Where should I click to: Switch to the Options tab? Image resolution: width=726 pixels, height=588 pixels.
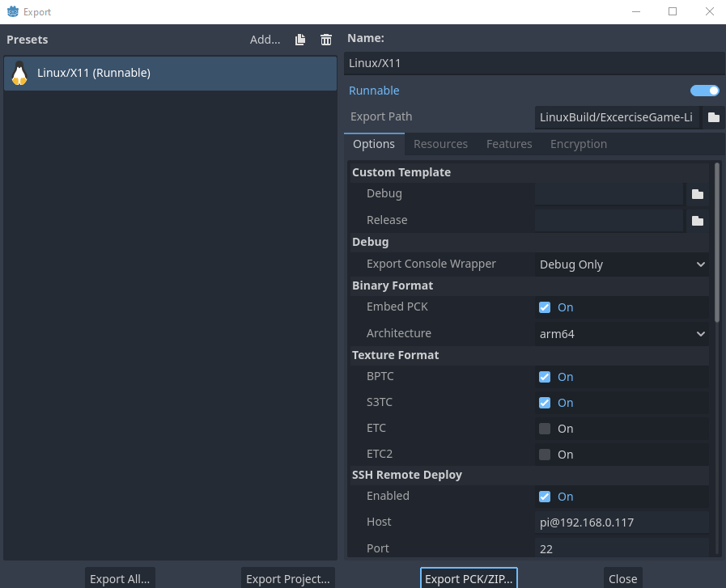(374, 144)
